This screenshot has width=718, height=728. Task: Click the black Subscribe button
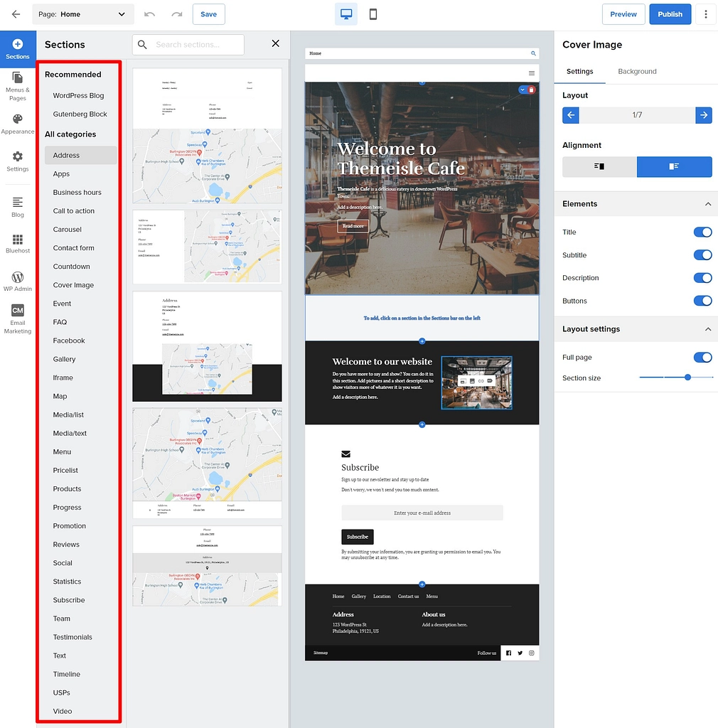coord(358,537)
